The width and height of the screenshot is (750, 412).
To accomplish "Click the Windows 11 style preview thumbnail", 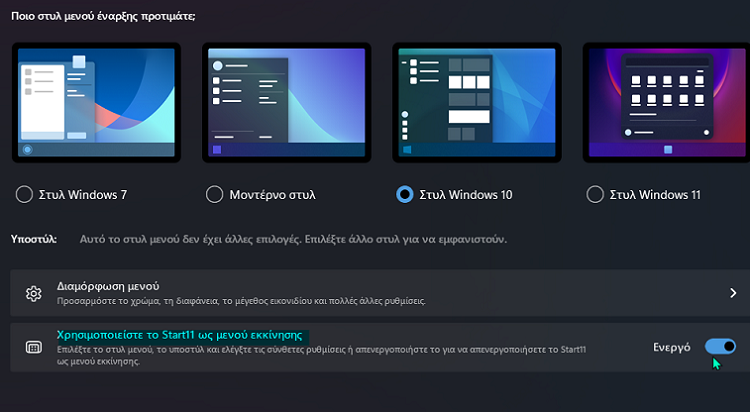I will point(666,102).
